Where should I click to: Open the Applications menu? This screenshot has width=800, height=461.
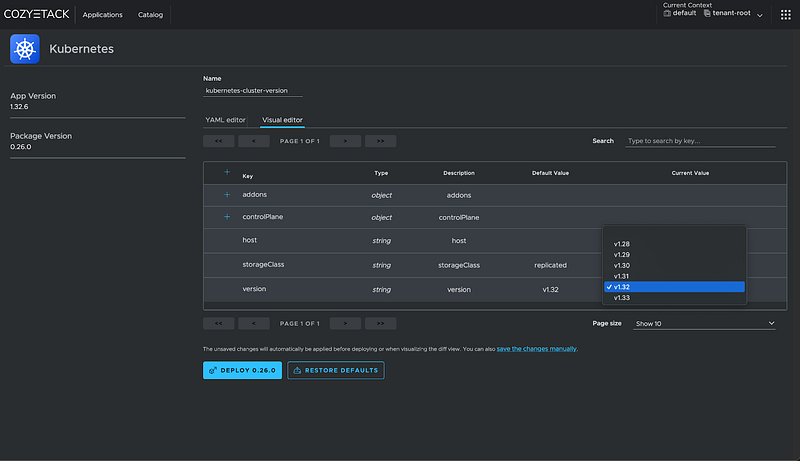pyautogui.click(x=103, y=15)
